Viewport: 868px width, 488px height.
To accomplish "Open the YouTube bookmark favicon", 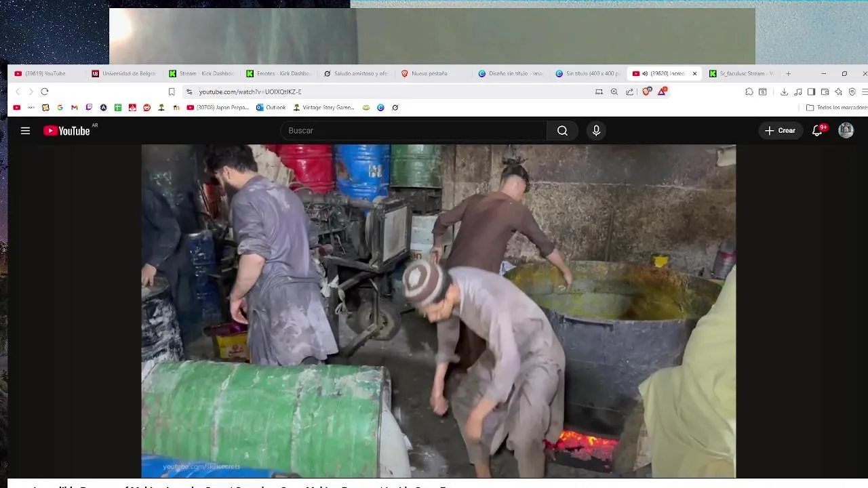I will pos(17,107).
